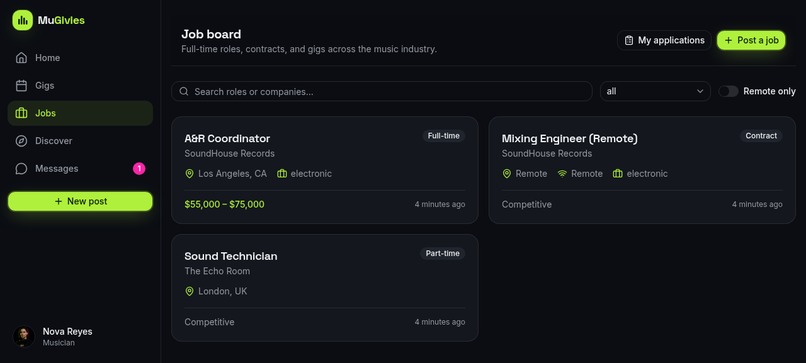Click the plus icon in New post
This screenshot has height=363, width=806.
[x=58, y=202]
